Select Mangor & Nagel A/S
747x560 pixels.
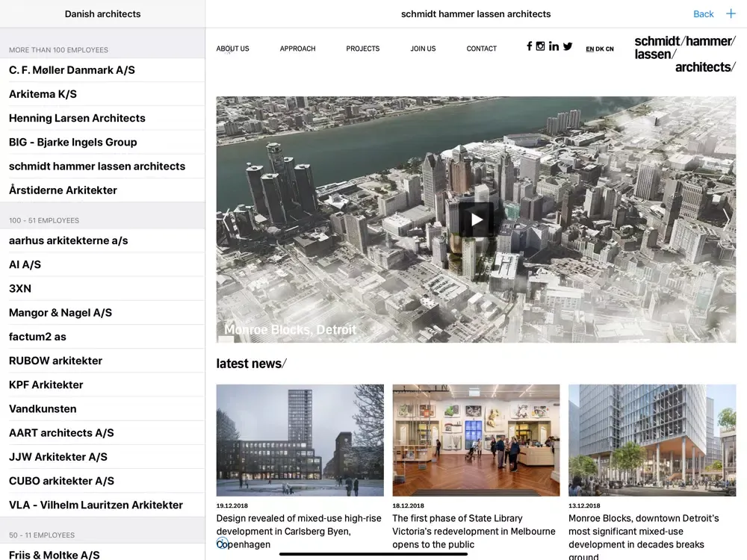tap(102, 313)
